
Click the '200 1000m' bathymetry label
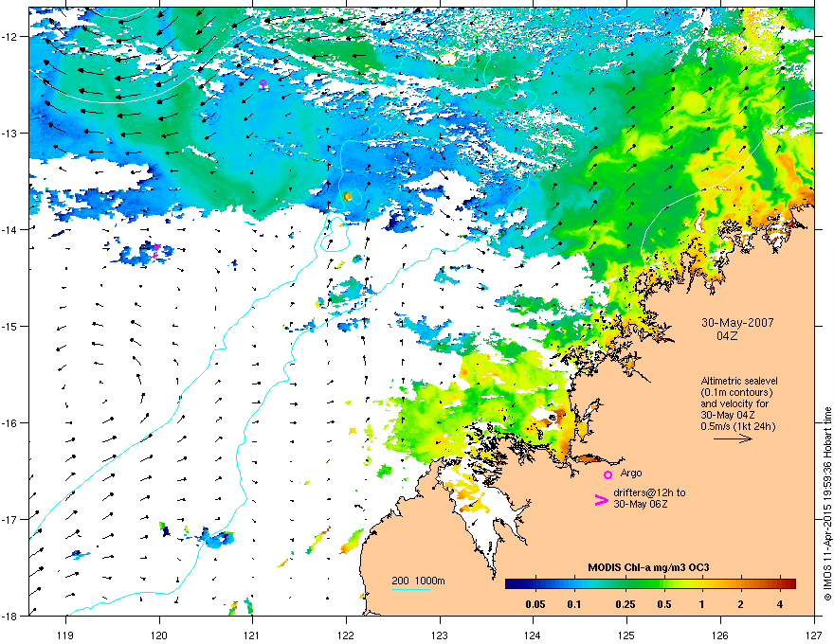(x=418, y=581)
